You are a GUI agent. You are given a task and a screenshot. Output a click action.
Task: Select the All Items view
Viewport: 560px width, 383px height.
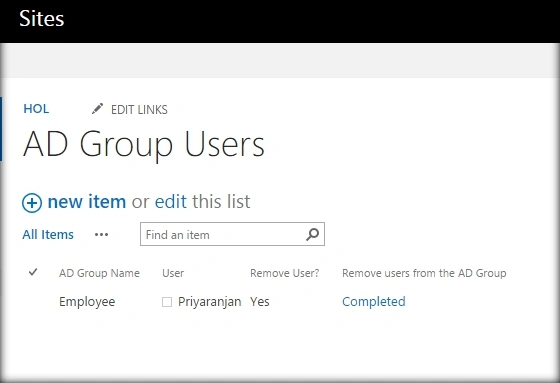pyautogui.click(x=48, y=235)
